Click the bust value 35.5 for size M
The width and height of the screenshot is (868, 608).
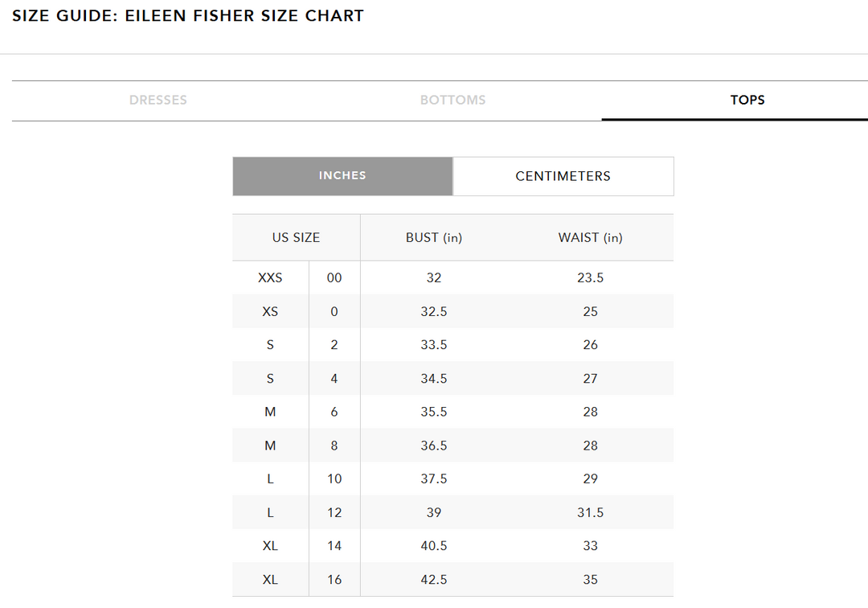coord(433,412)
